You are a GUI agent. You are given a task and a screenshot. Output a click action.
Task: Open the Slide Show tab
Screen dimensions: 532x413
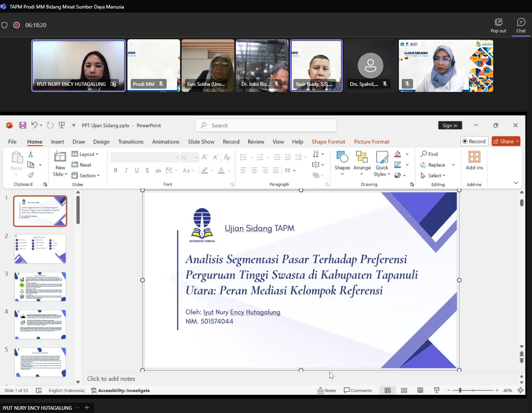coord(201,142)
